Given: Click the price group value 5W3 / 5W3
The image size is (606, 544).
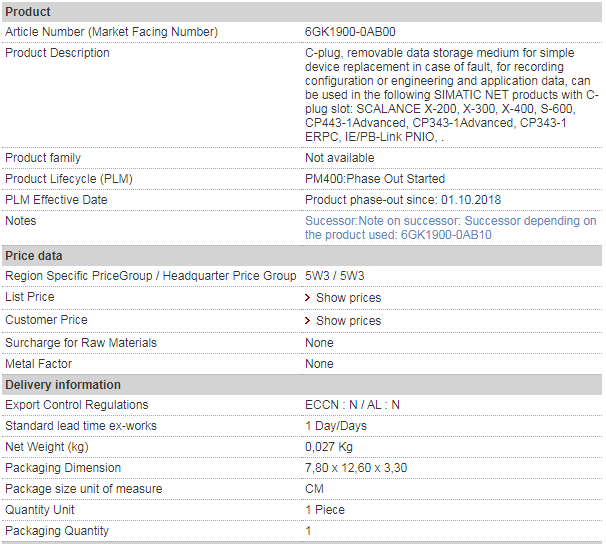Looking at the screenshot, I should [335, 276].
